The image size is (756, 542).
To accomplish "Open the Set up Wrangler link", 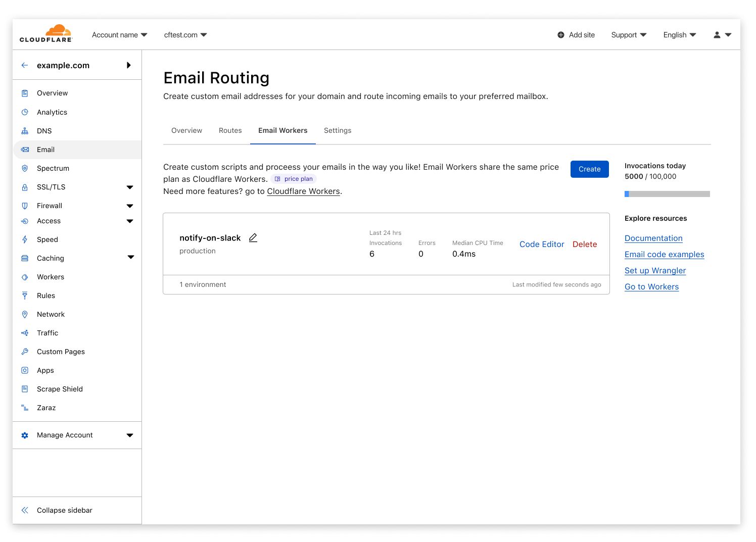I will [x=655, y=271].
